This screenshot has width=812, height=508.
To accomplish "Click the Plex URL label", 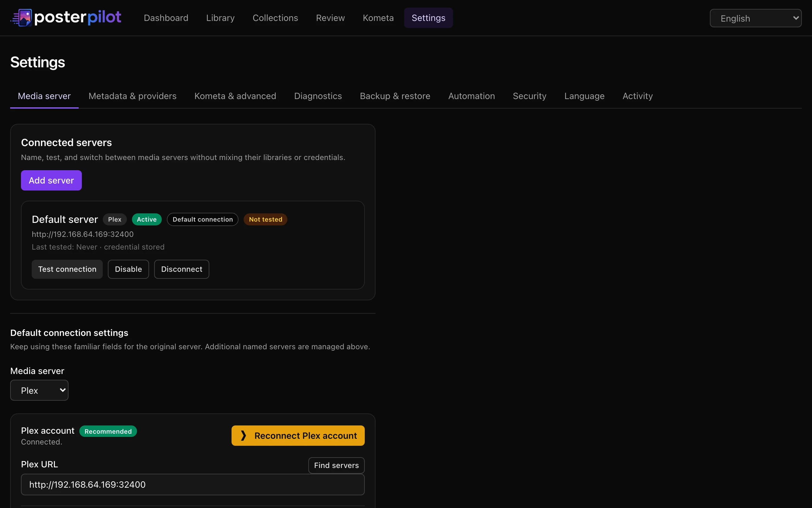I will (39, 464).
